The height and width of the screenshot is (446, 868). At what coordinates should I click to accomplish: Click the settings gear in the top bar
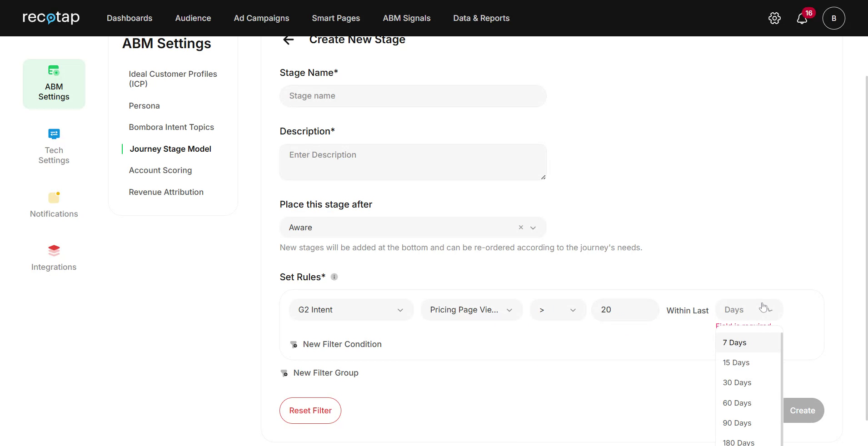click(774, 18)
